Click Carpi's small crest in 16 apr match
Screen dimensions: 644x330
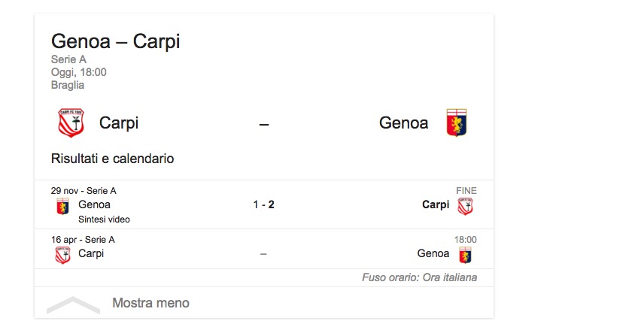tap(63, 255)
